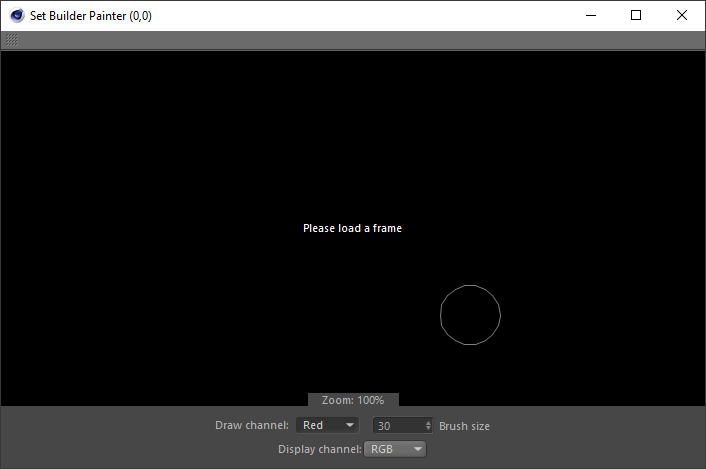Viewport: 706px width, 469px height.
Task: Click the brush size field showing 30
Action: click(399, 426)
